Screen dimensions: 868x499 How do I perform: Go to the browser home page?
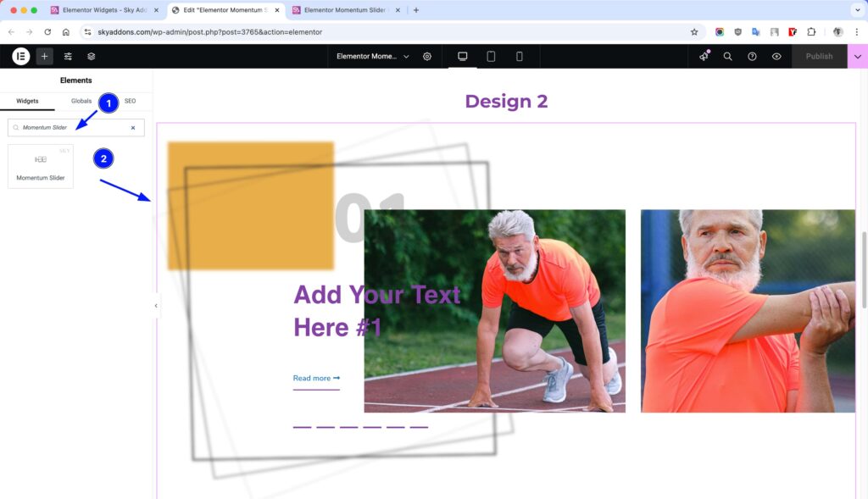66,32
